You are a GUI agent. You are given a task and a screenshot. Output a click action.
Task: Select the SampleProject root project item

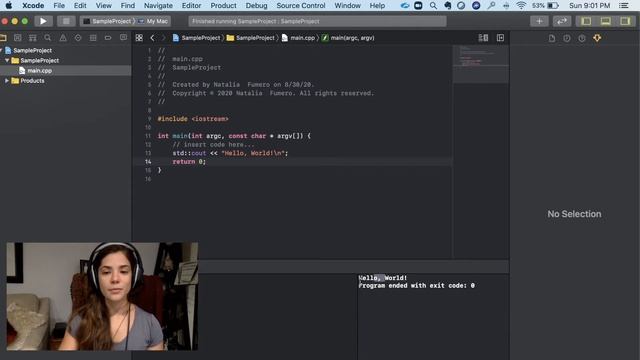pos(33,50)
